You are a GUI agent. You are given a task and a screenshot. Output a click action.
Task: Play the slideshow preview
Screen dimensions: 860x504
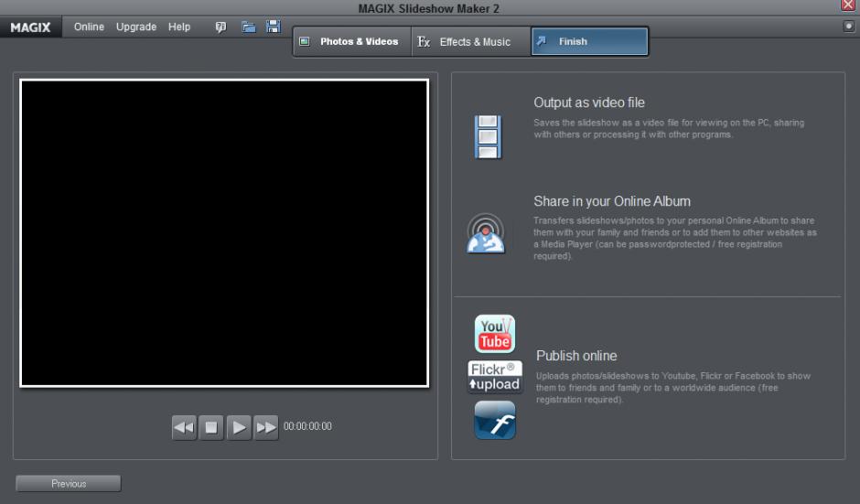point(239,427)
